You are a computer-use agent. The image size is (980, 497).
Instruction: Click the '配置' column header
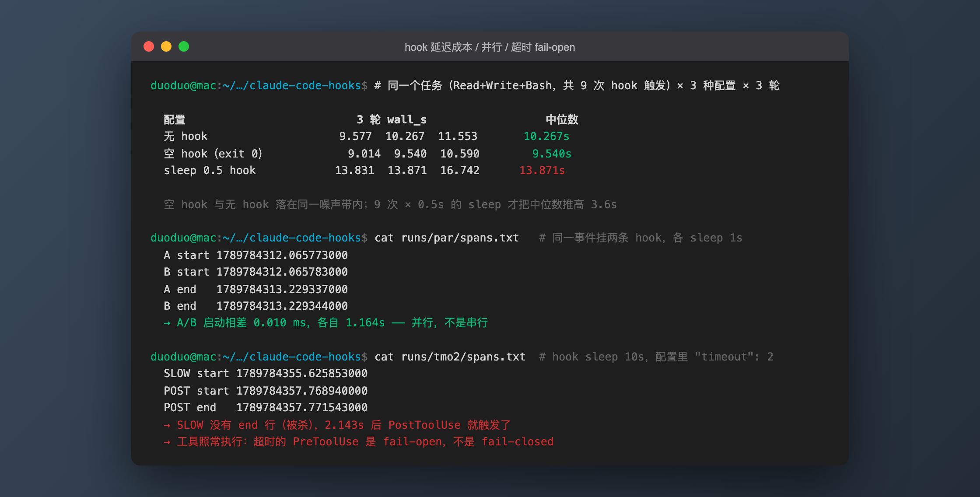pos(175,119)
